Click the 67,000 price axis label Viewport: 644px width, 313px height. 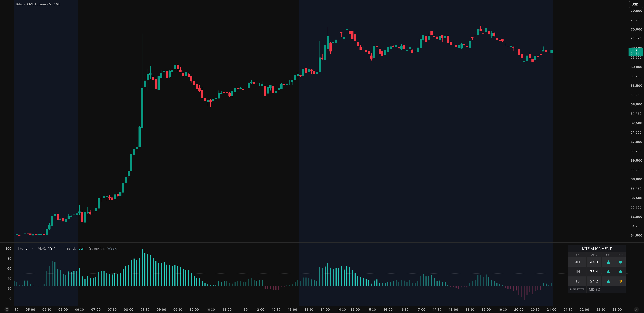point(636,142)
